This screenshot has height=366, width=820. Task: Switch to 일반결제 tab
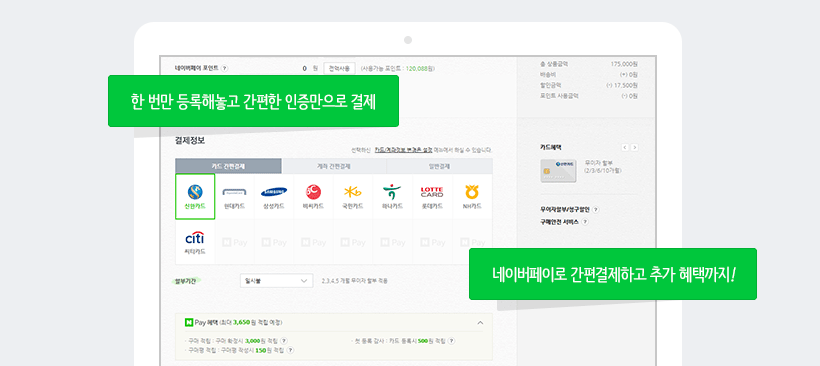439,166
